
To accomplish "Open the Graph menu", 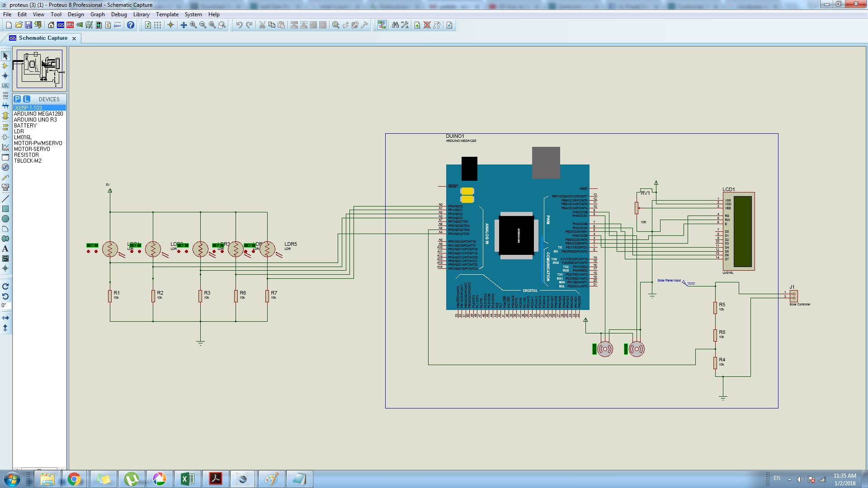I will coord(97,14).
